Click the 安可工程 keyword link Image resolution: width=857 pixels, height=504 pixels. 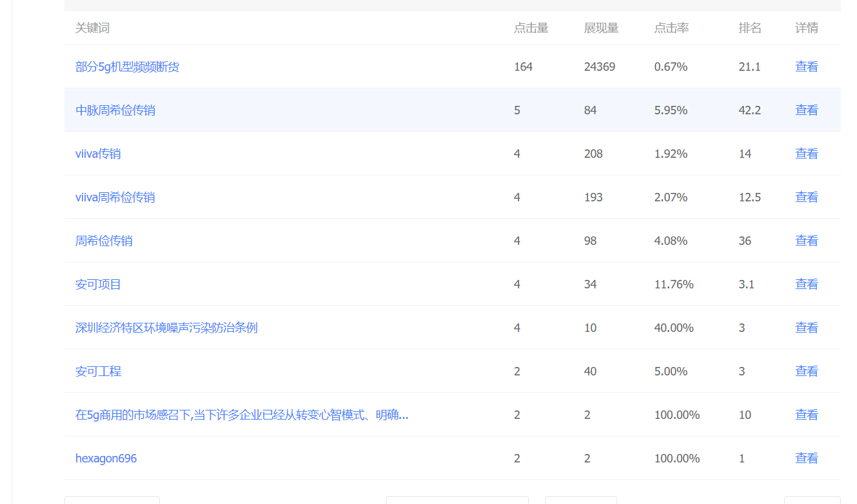click(98, 372)
